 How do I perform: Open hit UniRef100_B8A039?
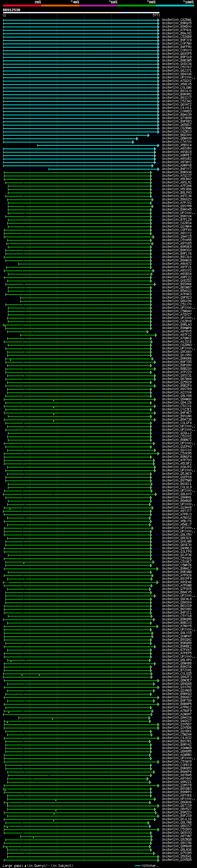pos(176,115)
